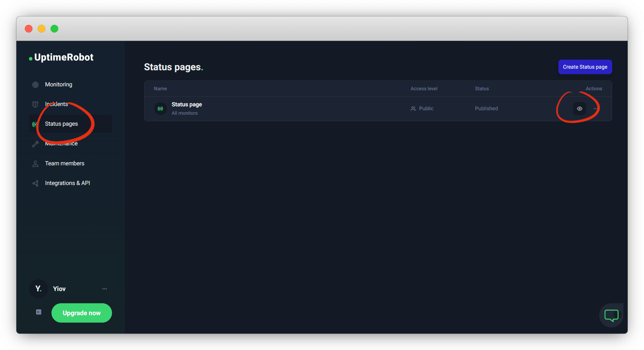Open the chat support bubble
Screen dimensions: 644x350
pos(611,315)
